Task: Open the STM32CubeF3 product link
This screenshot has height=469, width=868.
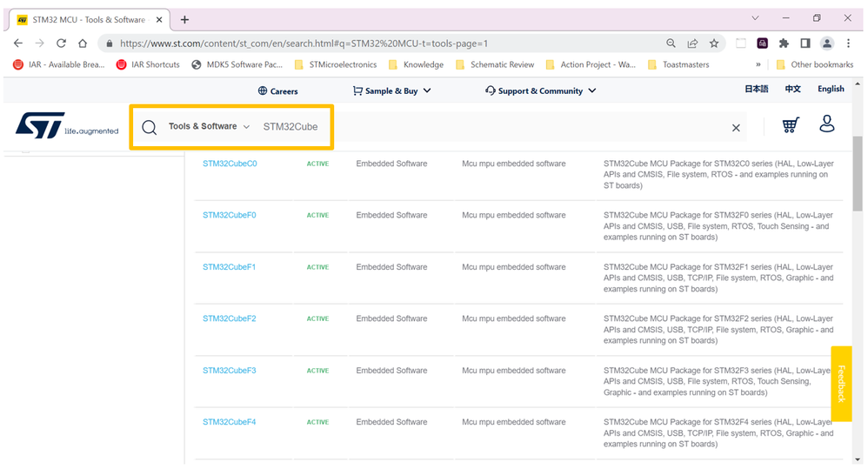Action: (230, 371)
